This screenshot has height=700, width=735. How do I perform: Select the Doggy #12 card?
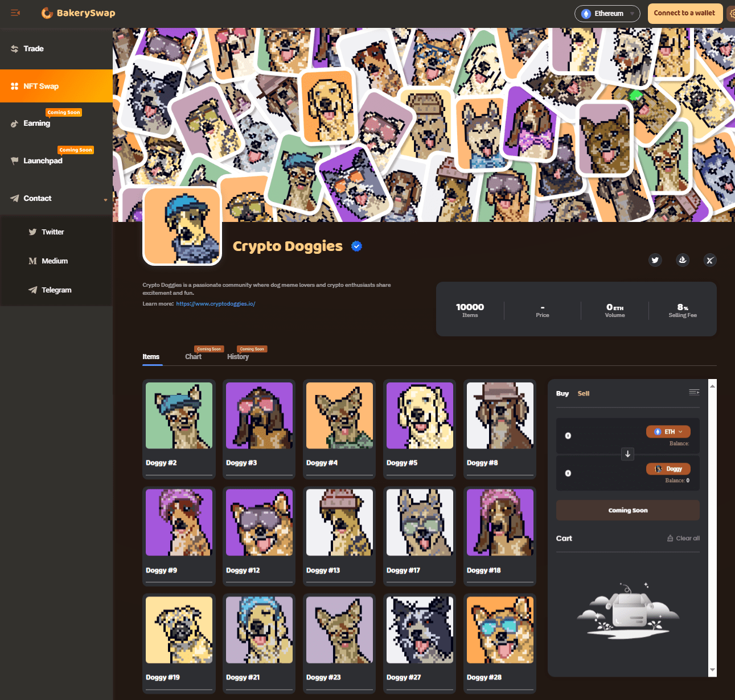259,536
